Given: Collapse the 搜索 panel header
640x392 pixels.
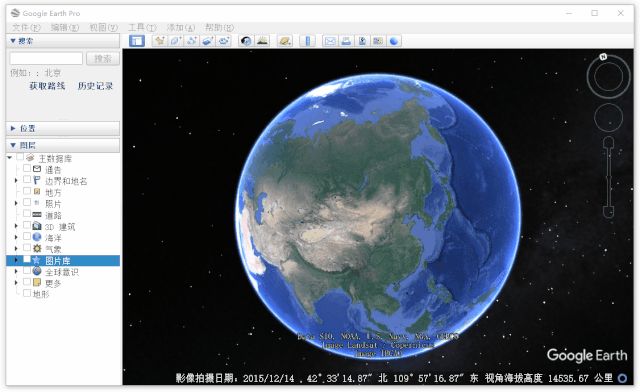Looking at the screenshot, I should click(x=63, y=41).
